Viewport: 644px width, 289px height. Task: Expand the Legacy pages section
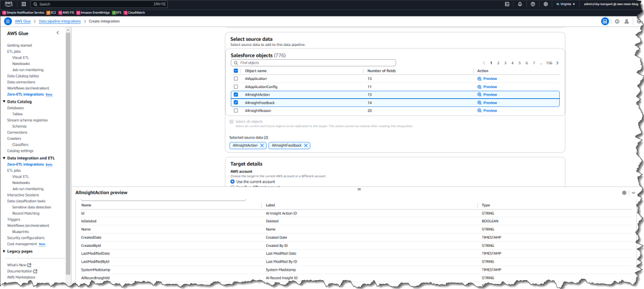tap(4, 251)
